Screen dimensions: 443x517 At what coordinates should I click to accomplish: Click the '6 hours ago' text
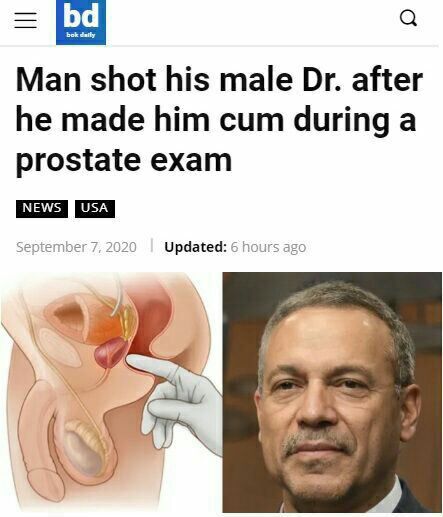tap(268, 247)
